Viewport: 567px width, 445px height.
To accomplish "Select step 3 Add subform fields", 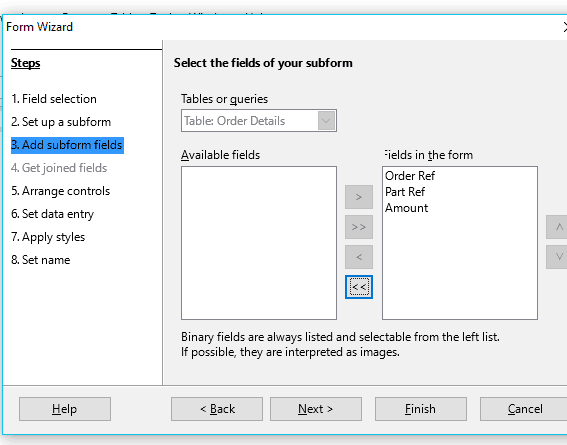I will tap(67, 145).
